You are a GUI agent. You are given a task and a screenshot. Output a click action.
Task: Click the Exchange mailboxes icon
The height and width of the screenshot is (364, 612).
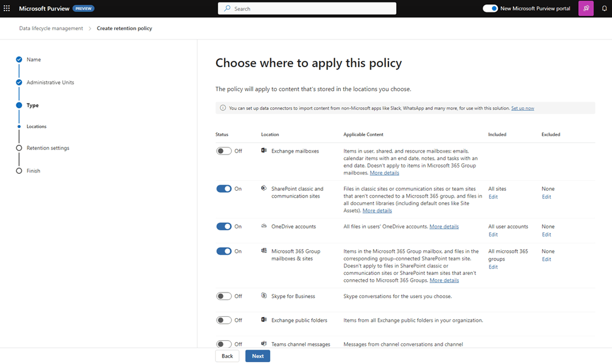(264, 151)
